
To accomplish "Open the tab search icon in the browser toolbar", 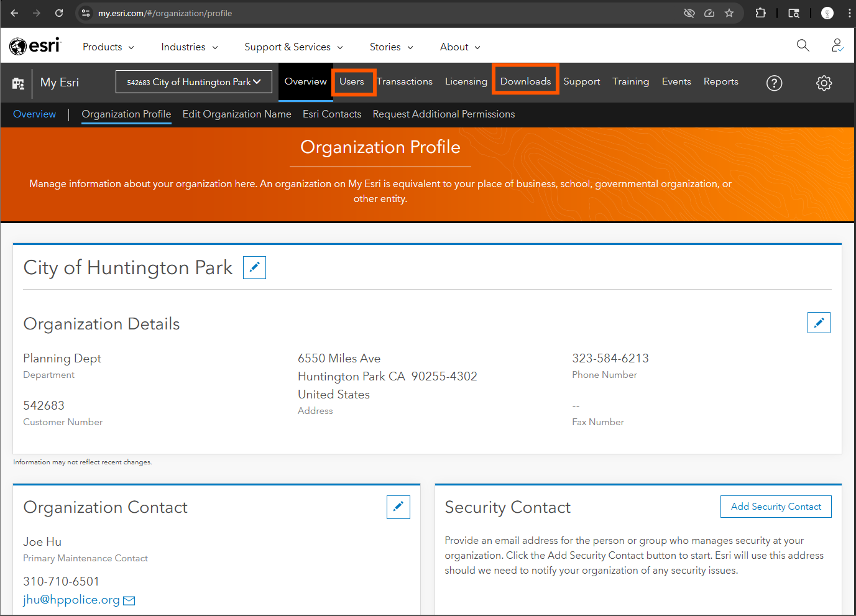I will coord(794,13).
